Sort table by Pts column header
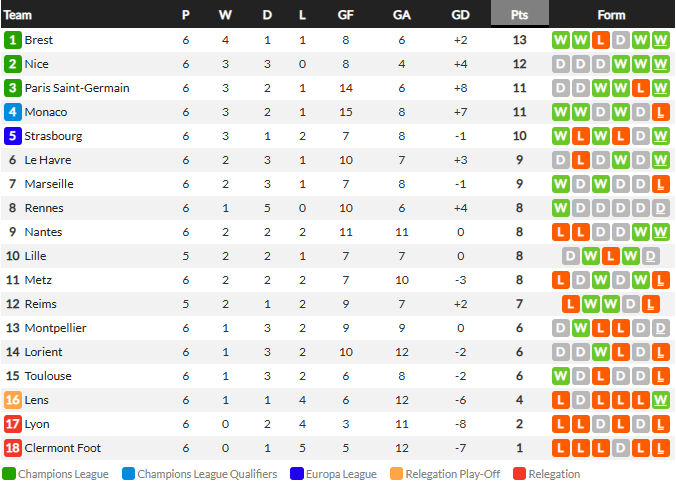The image size is (676, 496). tap(520, 14)
